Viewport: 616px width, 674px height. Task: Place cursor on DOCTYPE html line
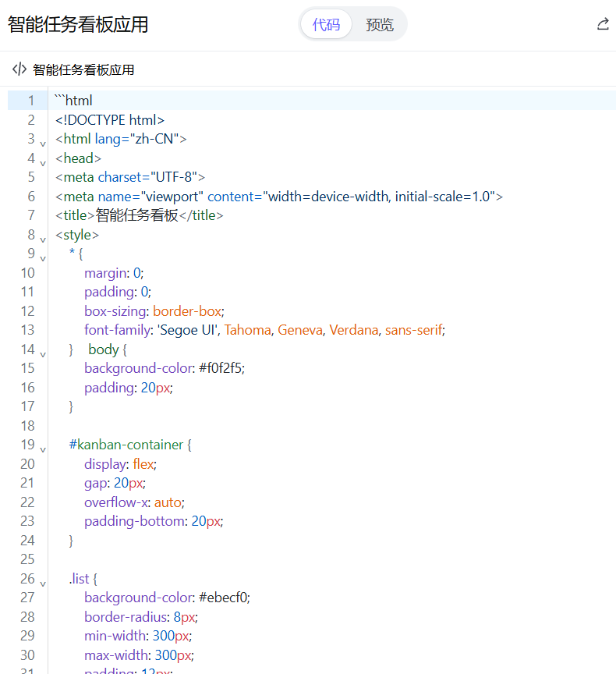pos(110,120)
